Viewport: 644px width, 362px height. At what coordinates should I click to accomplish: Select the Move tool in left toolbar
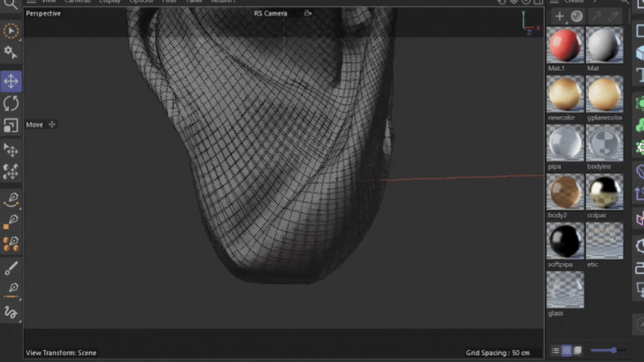(x=11, y=81)
